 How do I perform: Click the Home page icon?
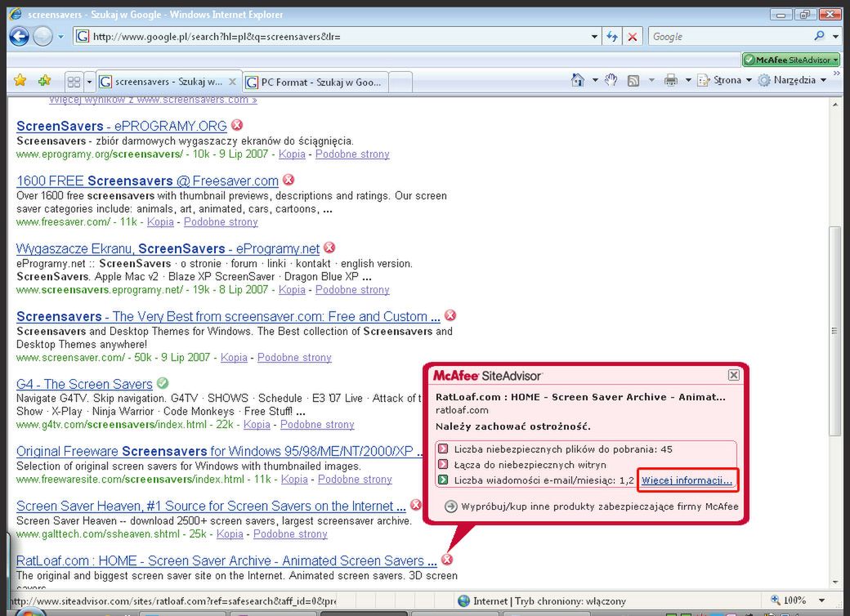(577, 80)
